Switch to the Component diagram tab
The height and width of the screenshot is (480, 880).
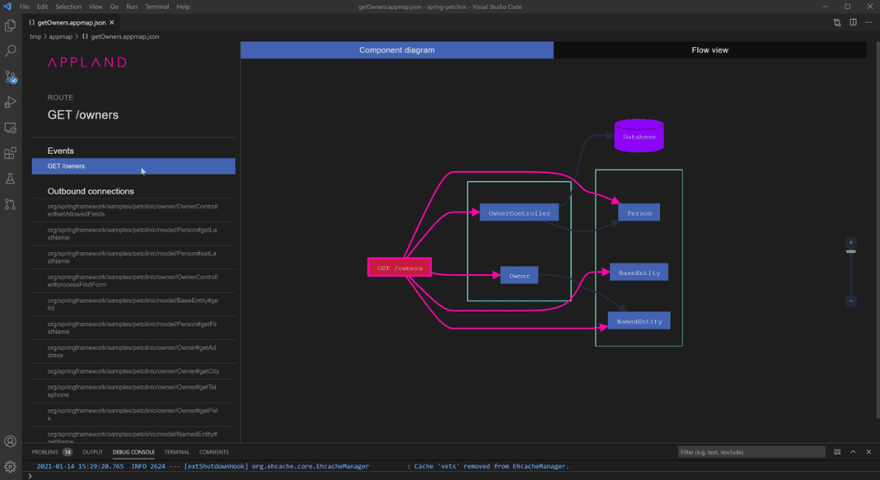397,50
